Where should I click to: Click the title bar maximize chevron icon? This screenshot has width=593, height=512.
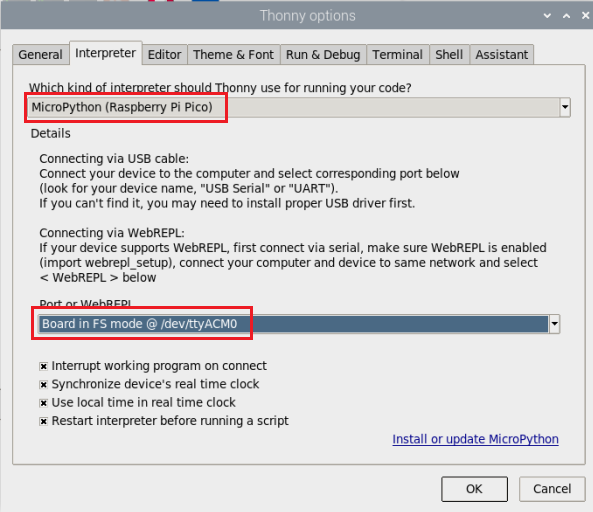pos(566,16)
